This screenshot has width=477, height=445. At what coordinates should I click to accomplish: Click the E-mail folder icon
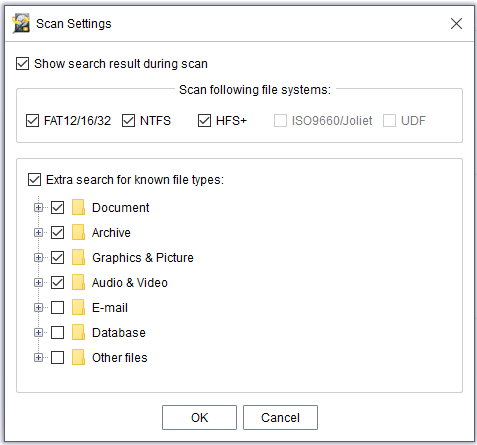(78, 307)
